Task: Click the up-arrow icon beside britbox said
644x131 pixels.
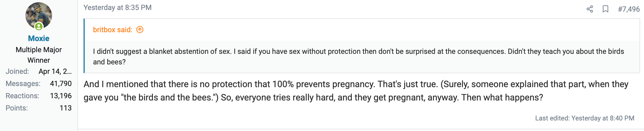Action: (x=140, y=30)
